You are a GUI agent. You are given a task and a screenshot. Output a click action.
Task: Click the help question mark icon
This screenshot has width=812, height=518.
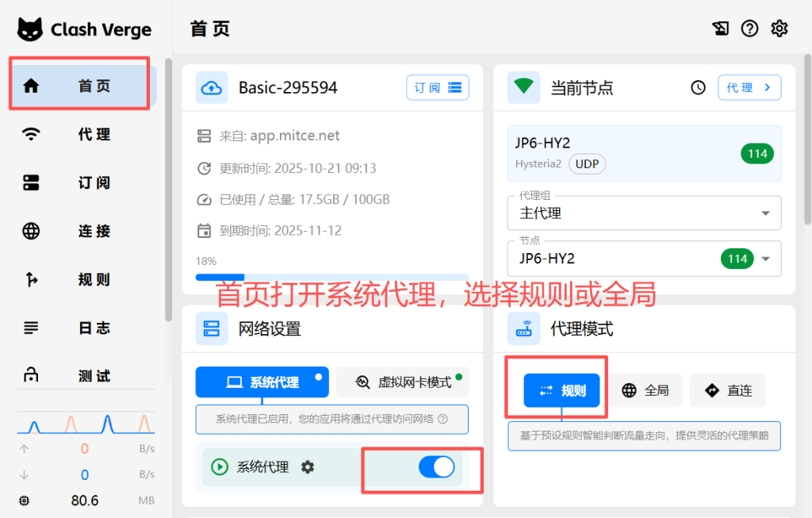point(749,29)
